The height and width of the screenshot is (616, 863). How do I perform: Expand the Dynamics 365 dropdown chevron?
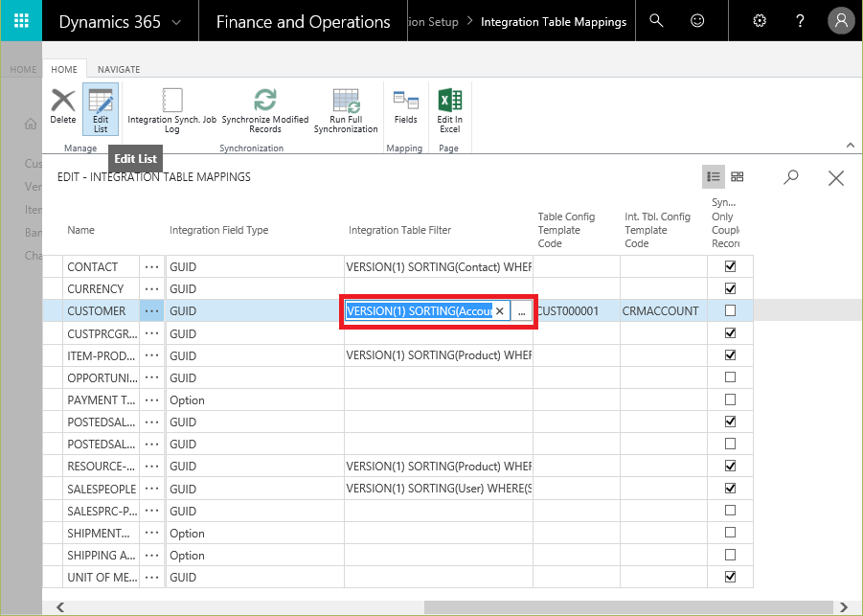tap(176, 23)
